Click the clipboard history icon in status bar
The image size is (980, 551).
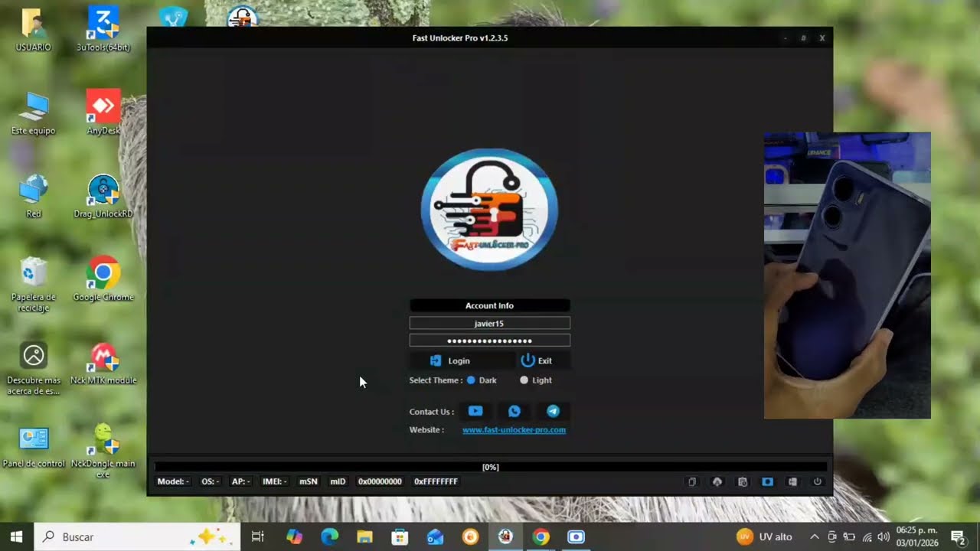tap(743, 482)
